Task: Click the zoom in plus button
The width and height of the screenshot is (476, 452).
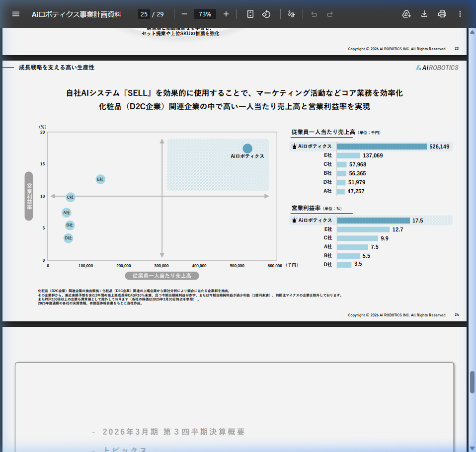Action: tap(226, 14)
